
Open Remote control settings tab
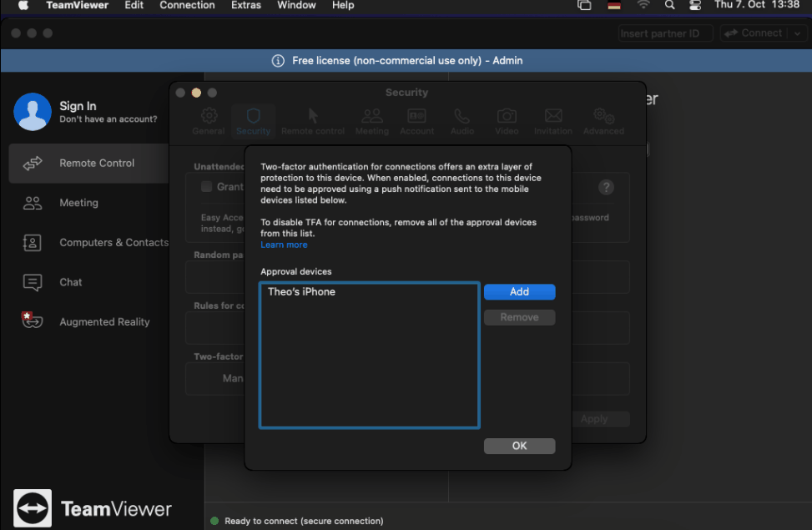click(313, 121)
